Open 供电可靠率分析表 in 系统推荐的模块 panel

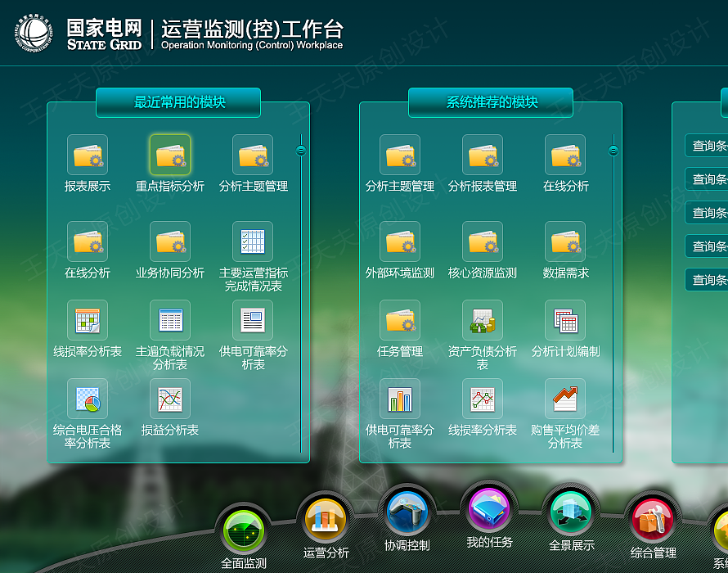tap(400, 399)
